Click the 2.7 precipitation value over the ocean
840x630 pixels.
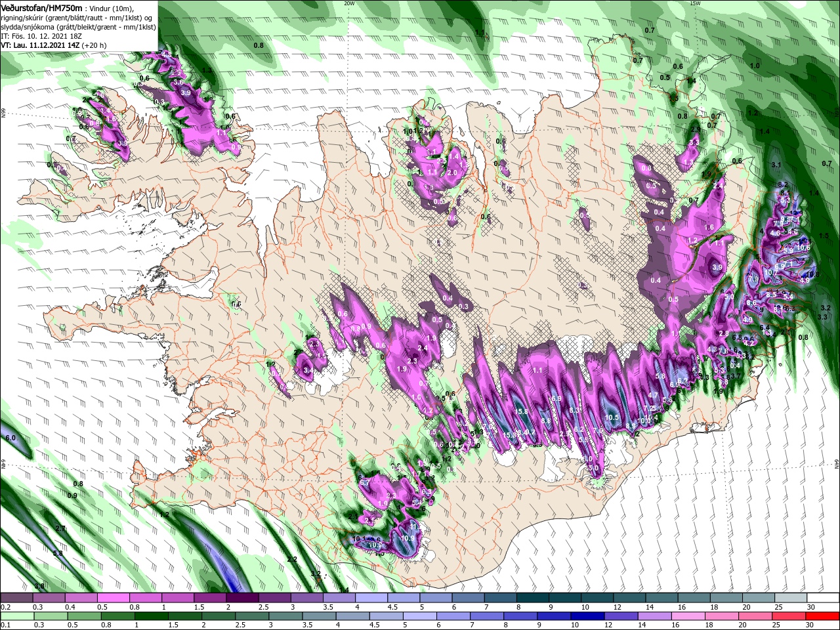[x=60, y=528]
